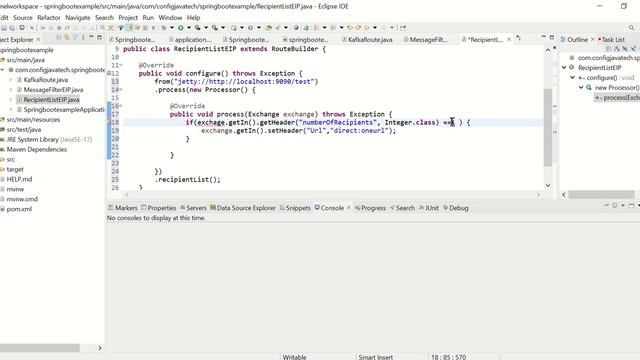
Task: Close the RecipientListEIP editor tab
Action: pyautogui.click(x=509, y=40)
